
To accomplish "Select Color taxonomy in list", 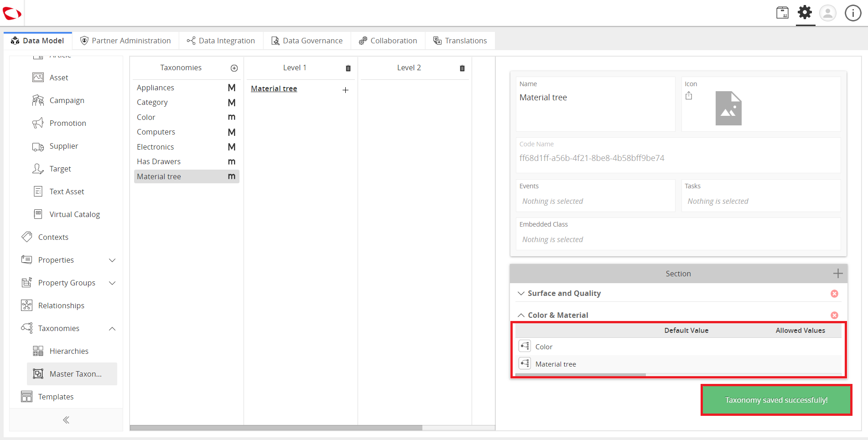I will (187, 117).
